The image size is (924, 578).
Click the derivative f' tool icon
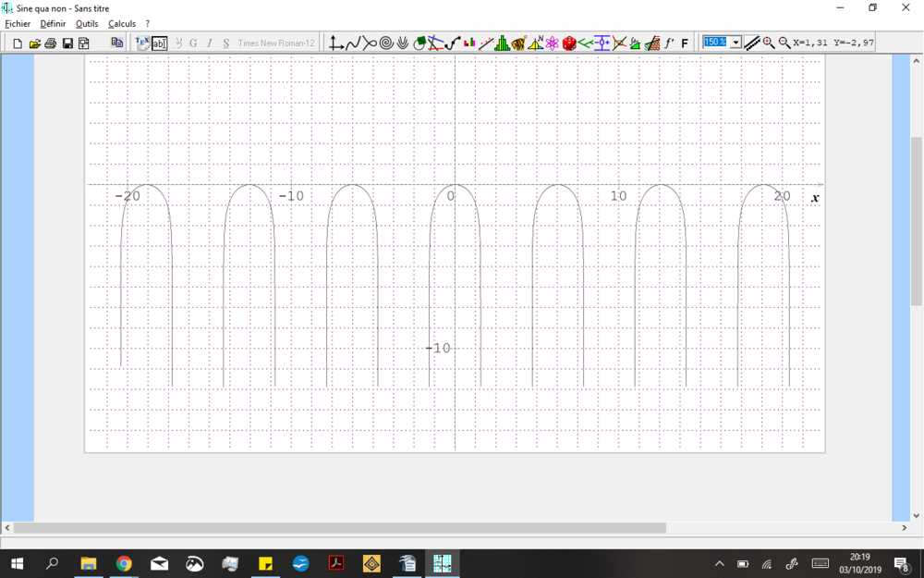[669, 43]
